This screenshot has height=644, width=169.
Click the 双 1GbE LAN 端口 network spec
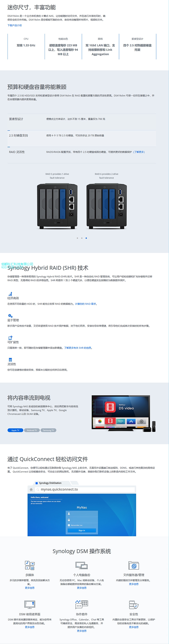pyautogui.click(x=100, y=50)
